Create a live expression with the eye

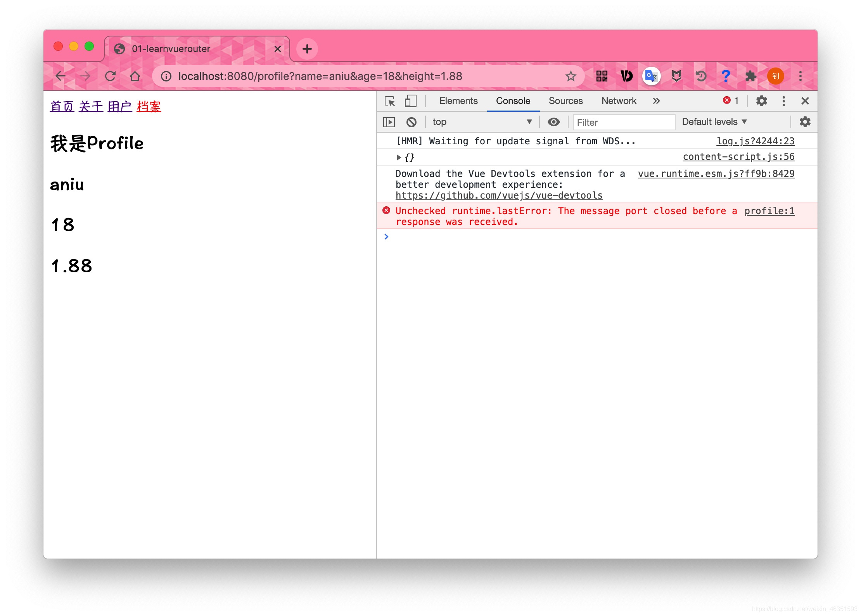point(553,122)
